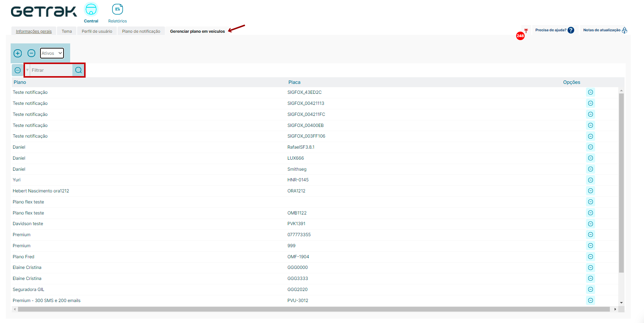Open the Relatórios reports icon

coord(118,9)
